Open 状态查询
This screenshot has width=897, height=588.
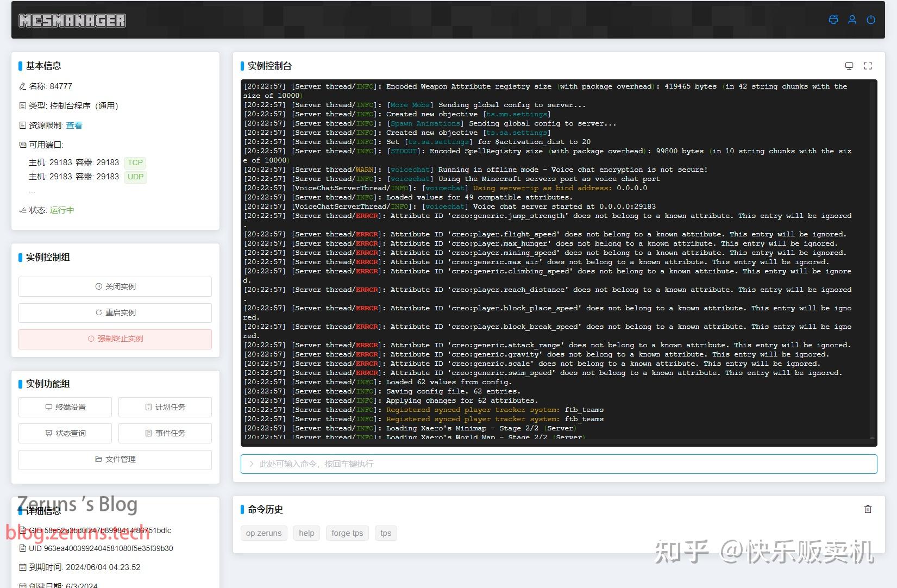coord(65,433)
